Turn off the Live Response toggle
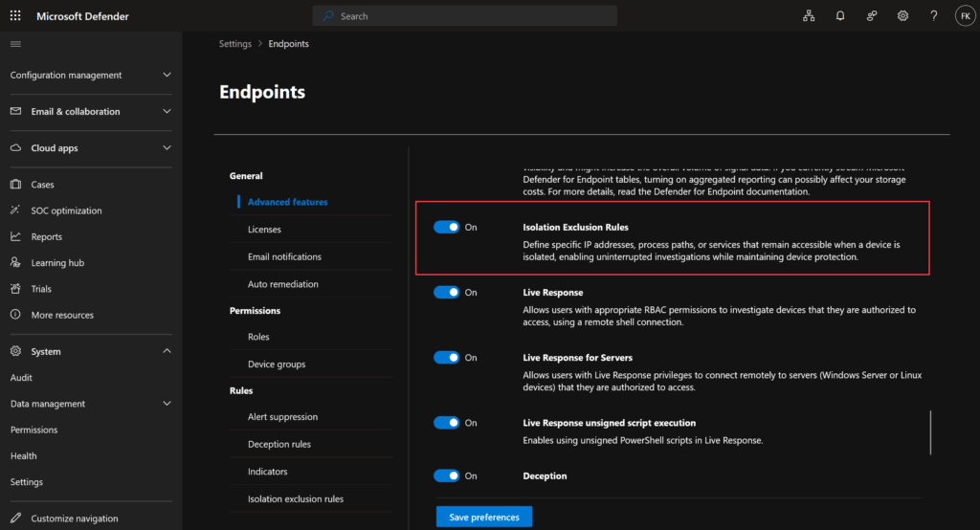 click(446, 292)
